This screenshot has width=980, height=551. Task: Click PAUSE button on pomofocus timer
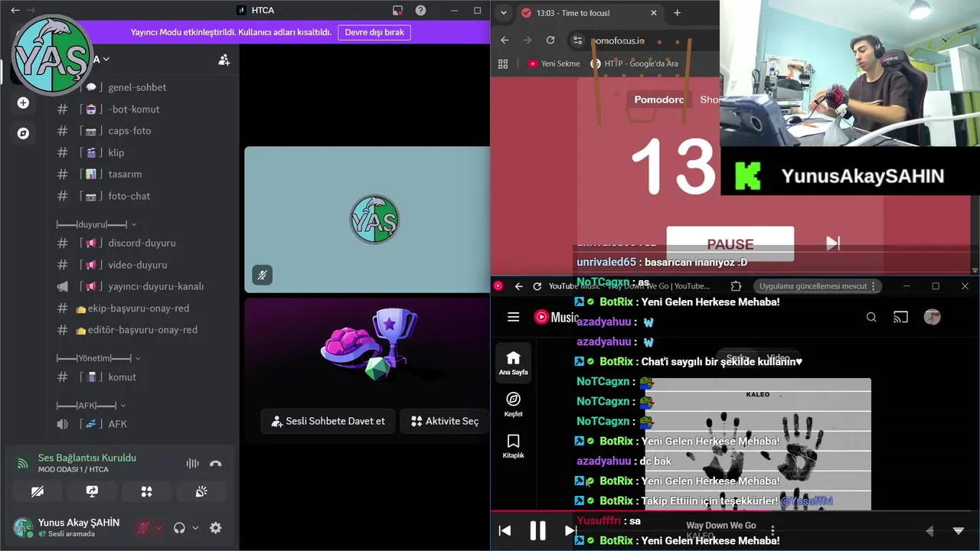730,244
